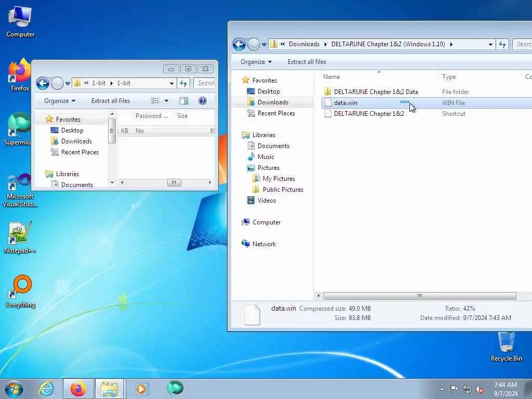This screenshot has width=532, height=399.
Task: Open Action Center flag tray icon
Action: point(454,389)
